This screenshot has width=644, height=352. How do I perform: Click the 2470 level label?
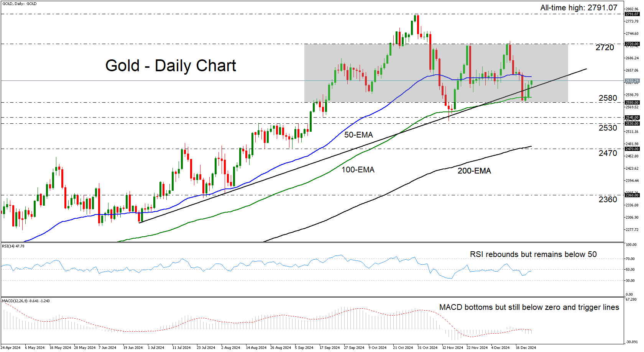coord(608,153)
